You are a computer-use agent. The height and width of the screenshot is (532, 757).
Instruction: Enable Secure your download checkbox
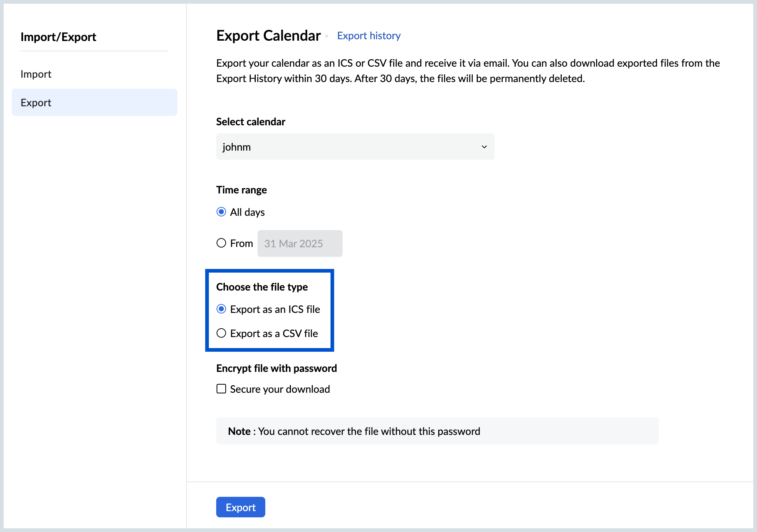[221, 389]
